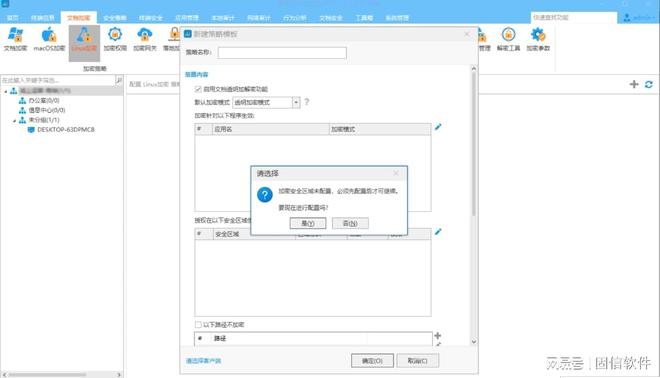Screen dimensions: 660x378
Task: Click the 确定(O) button
Action: (x=373, y=361)
